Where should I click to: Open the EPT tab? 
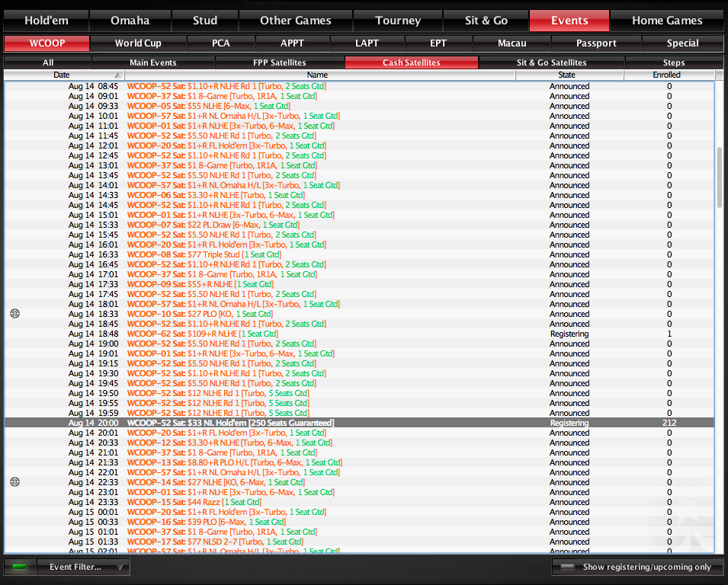(x=438, y=43)
